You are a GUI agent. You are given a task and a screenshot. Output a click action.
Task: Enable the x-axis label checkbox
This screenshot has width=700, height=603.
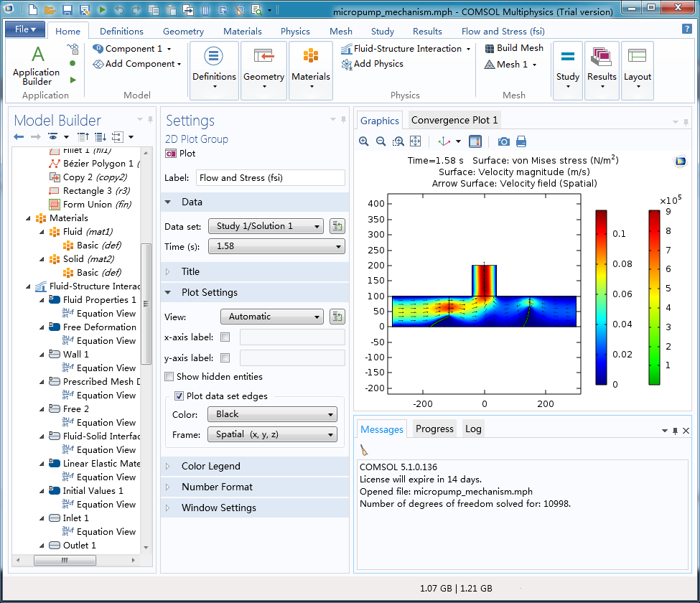pos(225,337)
